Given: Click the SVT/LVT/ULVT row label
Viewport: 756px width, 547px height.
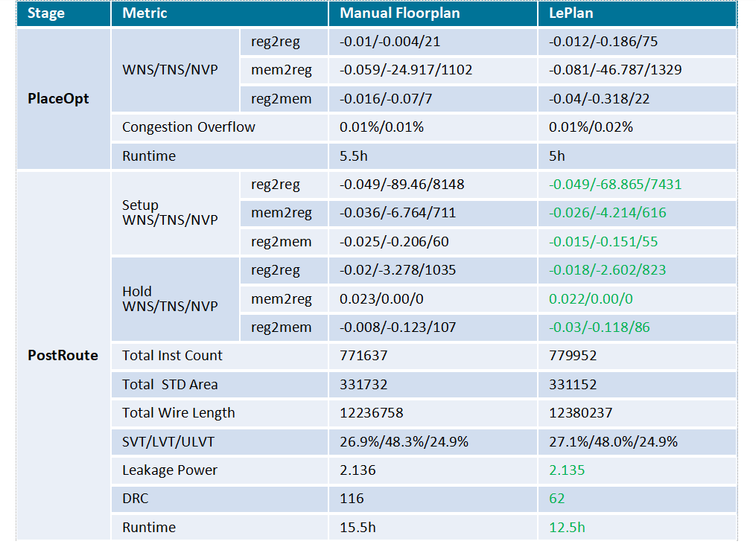Looking at the screenshot, I should tap(168, 442).
